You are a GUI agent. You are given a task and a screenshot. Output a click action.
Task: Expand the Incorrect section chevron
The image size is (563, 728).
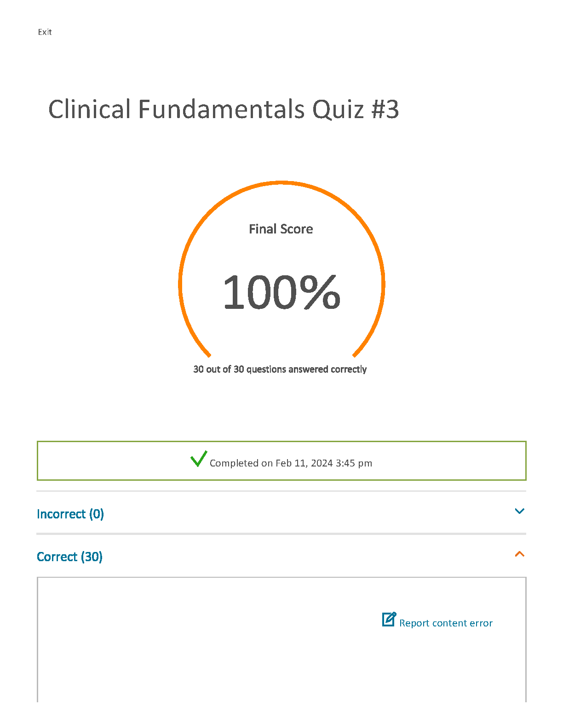click(x=519, y=511)
